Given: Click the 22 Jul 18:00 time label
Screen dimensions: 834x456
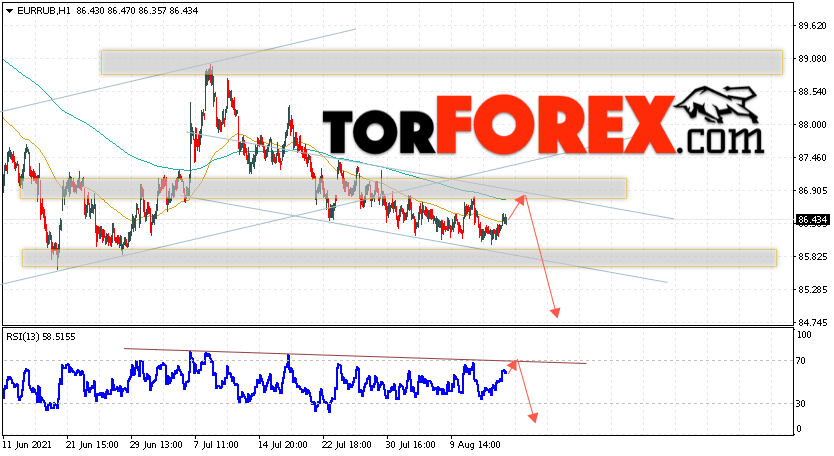Looking at the screenshot, I should 347,445.
